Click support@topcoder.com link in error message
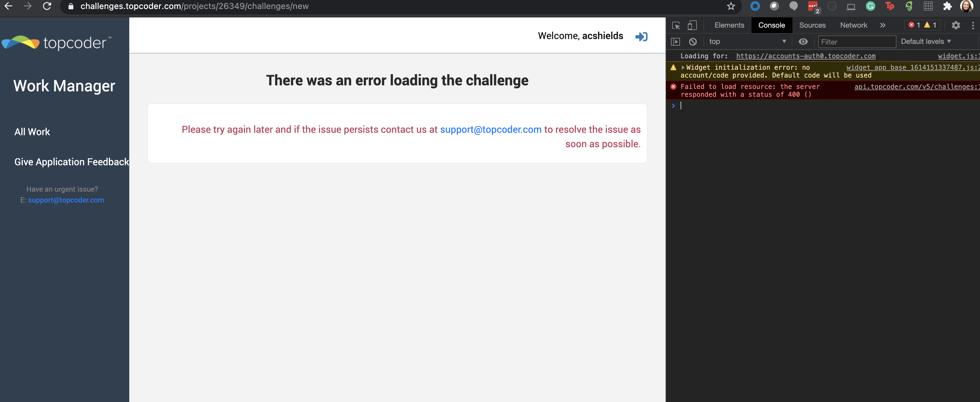 pos(490,130)
